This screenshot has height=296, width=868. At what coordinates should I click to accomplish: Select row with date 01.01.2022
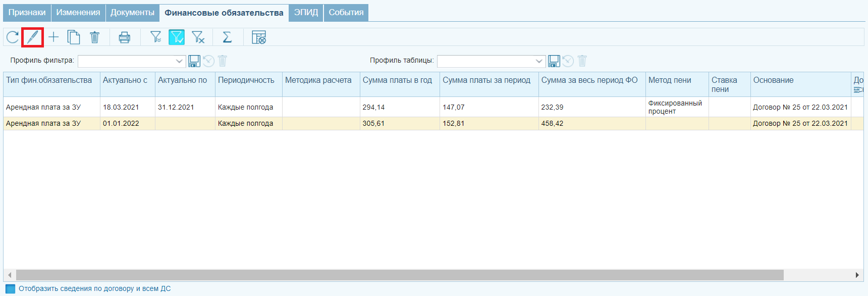tap(433, 123)
